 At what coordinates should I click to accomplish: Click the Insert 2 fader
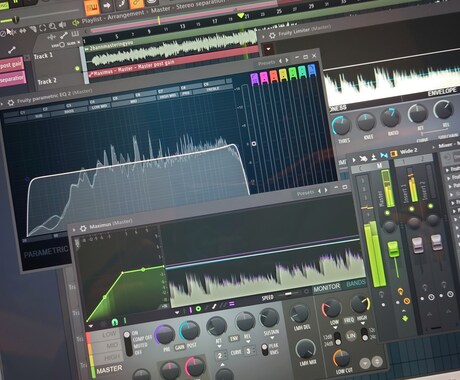click(x=436, y=242)
